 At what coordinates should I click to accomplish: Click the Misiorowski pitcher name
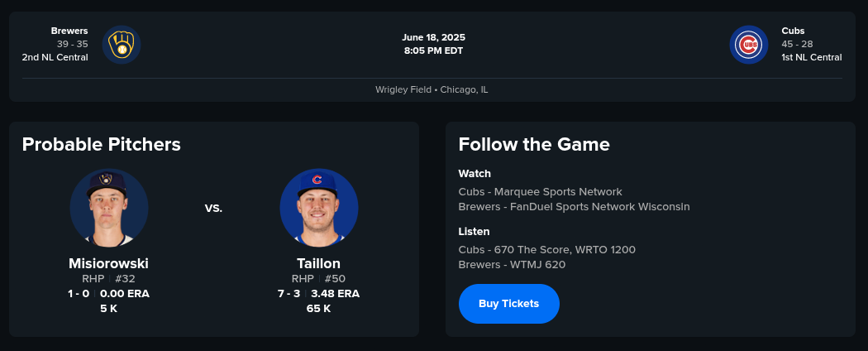pos(108,263)
